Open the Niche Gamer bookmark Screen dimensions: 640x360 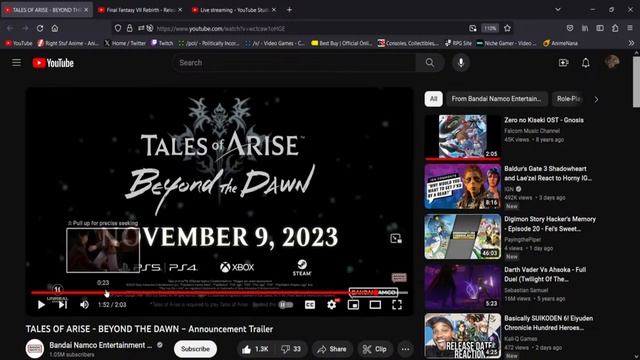tap(506, 43)
